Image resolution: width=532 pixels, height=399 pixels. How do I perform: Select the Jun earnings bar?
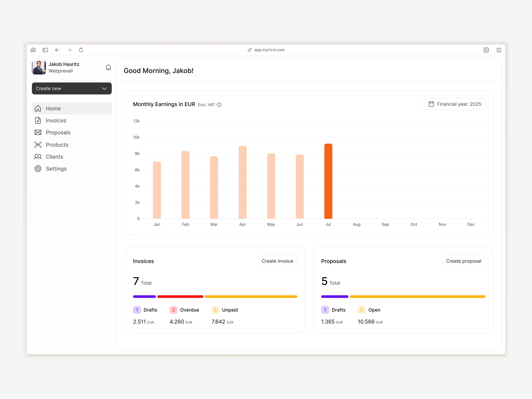point(300,187)
